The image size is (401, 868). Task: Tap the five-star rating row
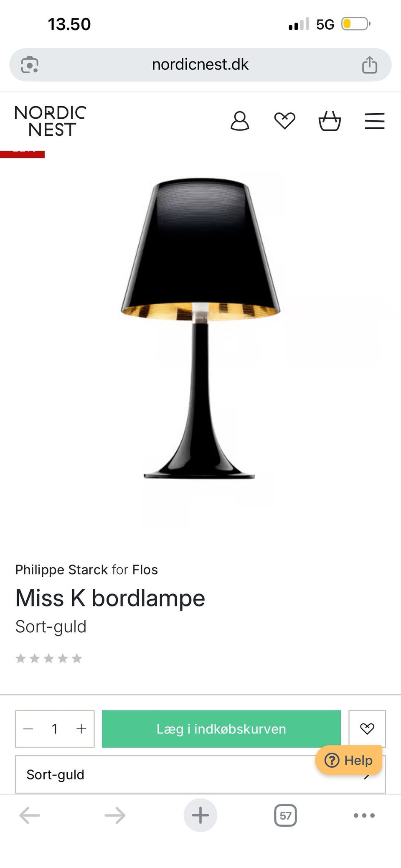click(x=48, y=659)
